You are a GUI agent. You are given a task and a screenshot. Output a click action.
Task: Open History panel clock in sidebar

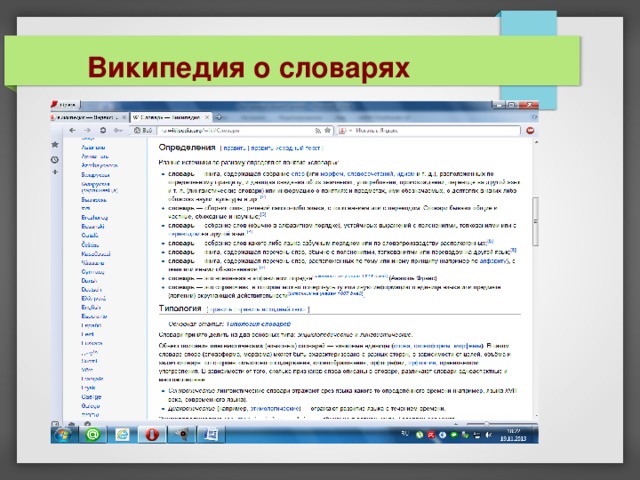[x=55, y=160]
